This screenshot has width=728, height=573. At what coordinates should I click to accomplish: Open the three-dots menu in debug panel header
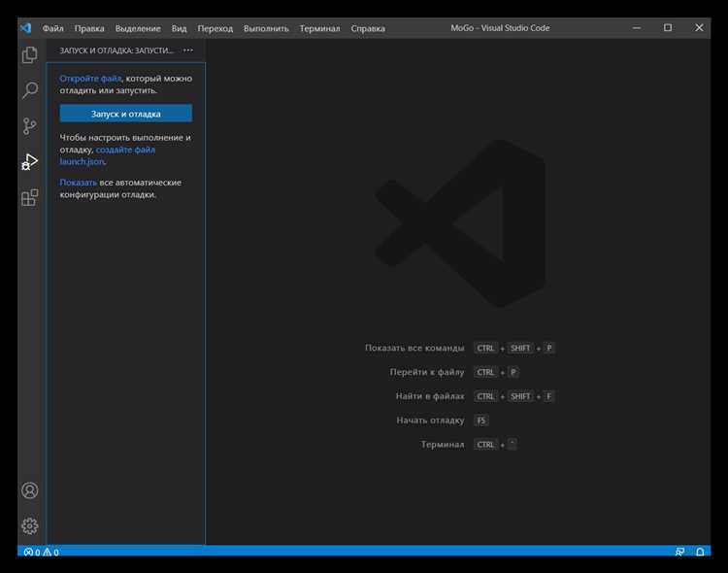(188, 50)
